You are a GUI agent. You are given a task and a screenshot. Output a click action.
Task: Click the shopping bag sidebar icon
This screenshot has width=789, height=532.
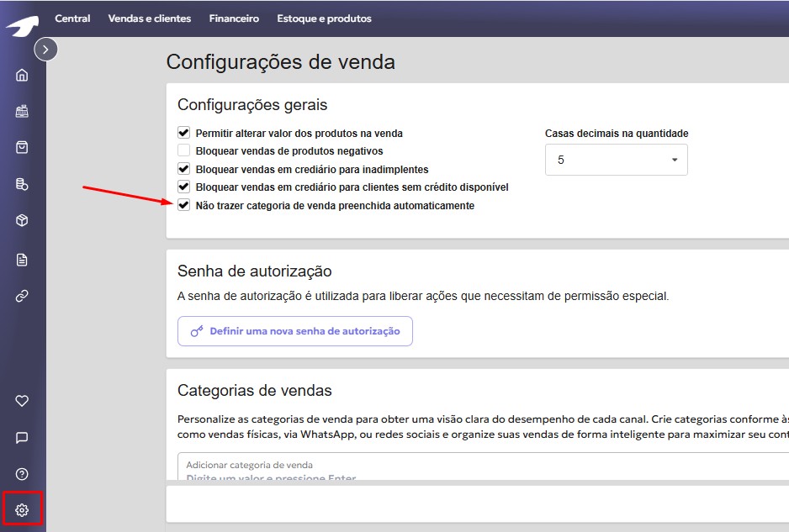(x=22, y=147)
